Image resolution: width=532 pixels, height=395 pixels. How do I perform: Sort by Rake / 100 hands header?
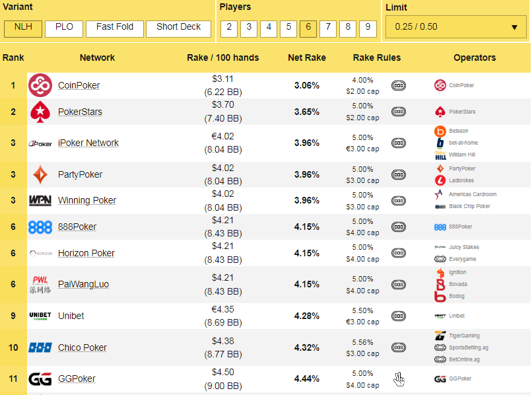point(223,57)
